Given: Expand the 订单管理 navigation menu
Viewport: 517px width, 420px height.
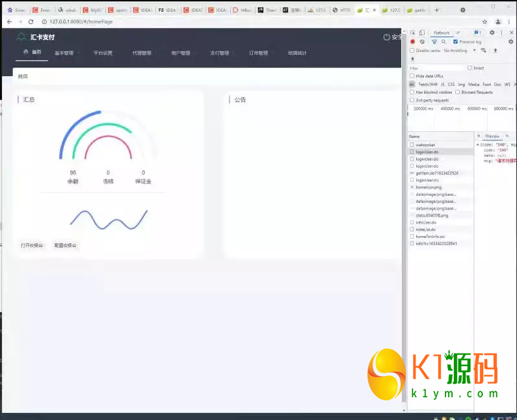Looking at the screenshot, I should click(x=258, y=53).
